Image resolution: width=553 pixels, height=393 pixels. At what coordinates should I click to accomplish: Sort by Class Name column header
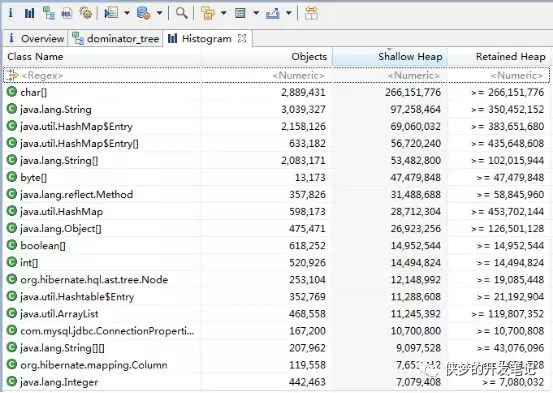[35, 56]
